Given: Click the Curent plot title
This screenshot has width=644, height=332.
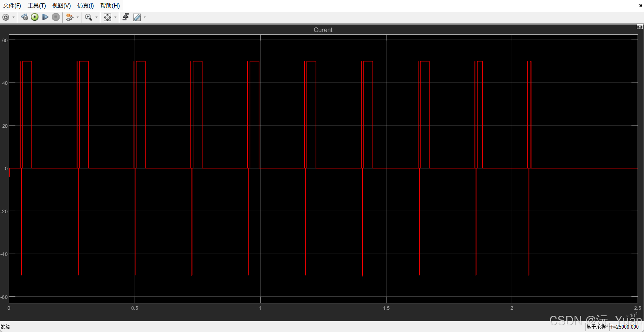Looking at the screenshot, I should (x=323, y=30).
